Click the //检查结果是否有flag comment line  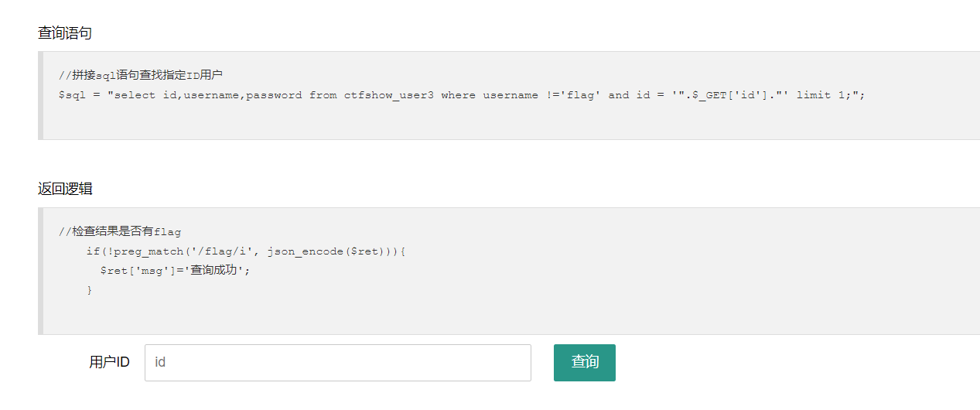tap(120, 231)
